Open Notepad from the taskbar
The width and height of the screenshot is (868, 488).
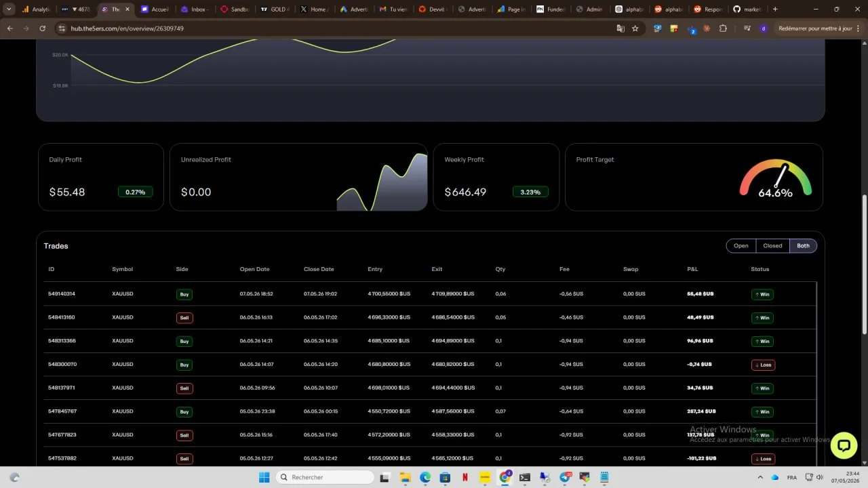604,477
